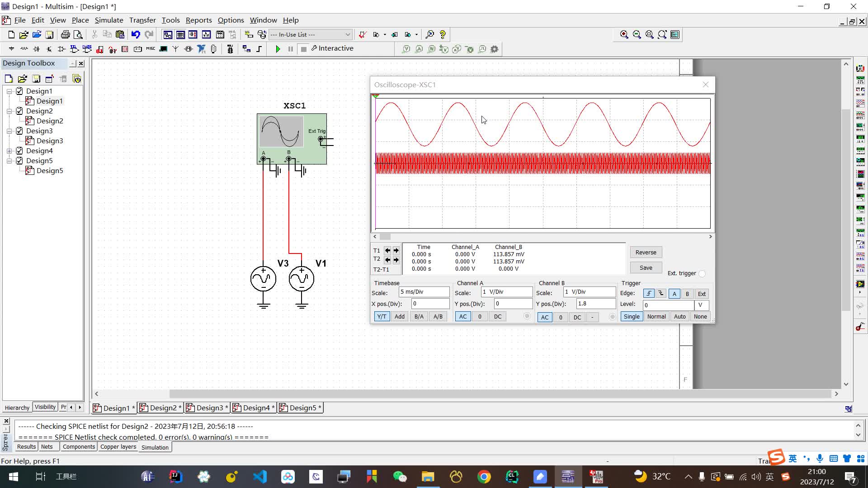The width and height of the screenshot is (868, 488).
Task: Click the zoom out magnifier icon
Action: pos(637,34)
